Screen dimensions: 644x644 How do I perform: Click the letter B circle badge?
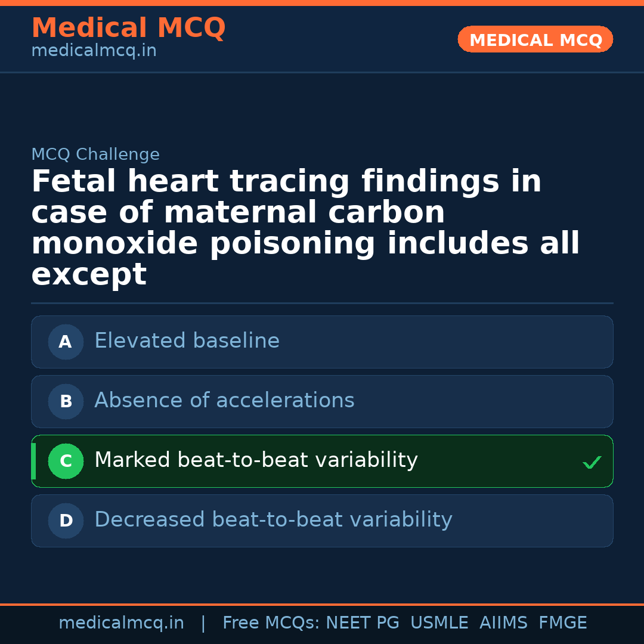click(66, 401)
